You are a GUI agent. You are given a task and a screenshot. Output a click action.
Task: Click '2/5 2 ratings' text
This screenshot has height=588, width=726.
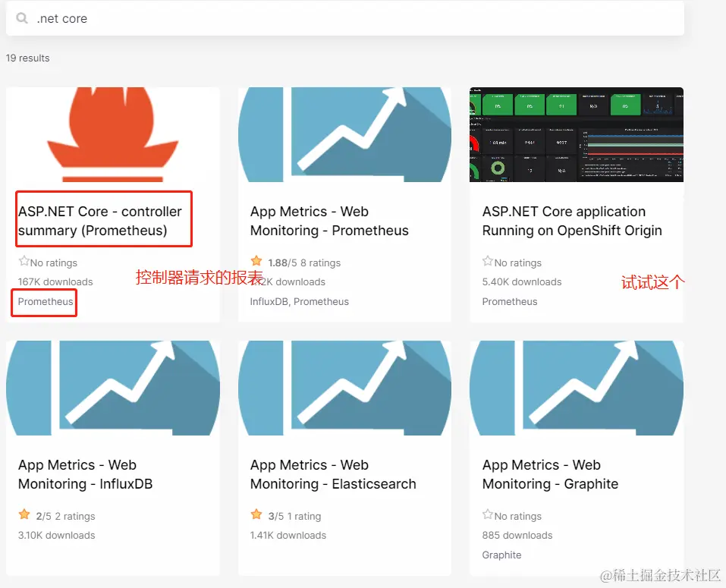tap(65, 516)
